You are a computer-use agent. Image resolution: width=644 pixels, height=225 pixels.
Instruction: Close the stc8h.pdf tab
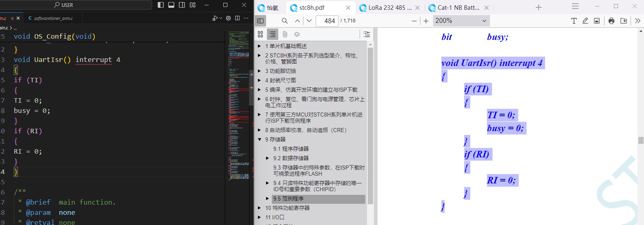pos(348,8)
